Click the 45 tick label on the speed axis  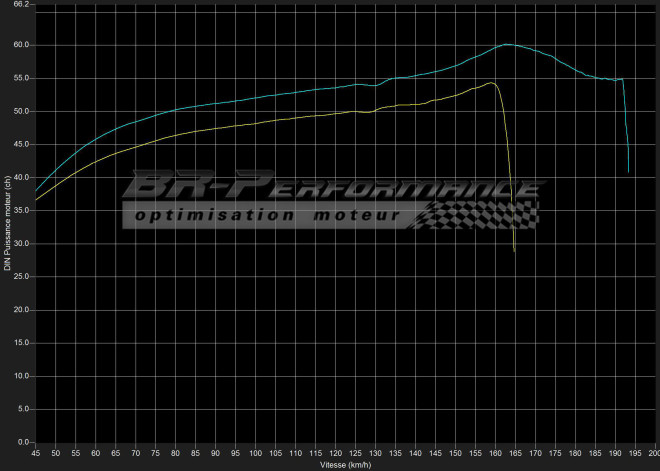point(36,453)
